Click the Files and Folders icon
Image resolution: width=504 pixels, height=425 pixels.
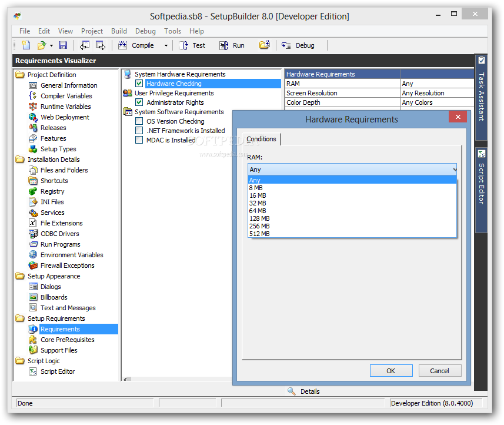[33, 170]
